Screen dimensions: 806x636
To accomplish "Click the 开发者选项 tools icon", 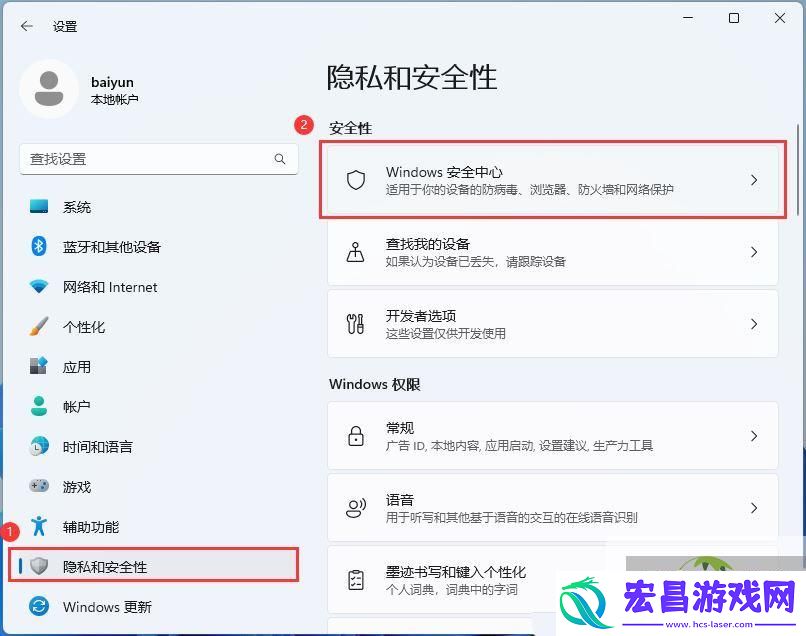I will click(356, 324).
